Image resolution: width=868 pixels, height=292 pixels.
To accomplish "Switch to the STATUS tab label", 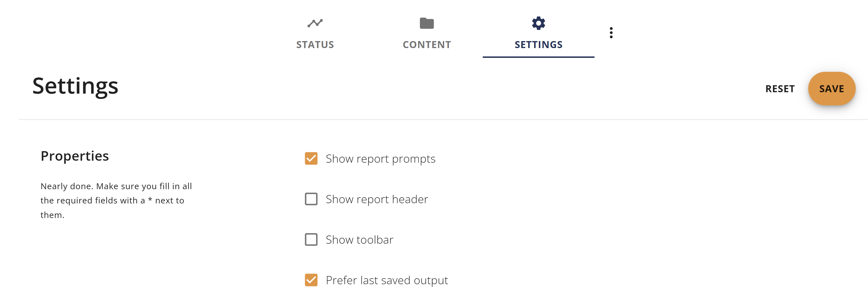I will click(x=315, y=44).
